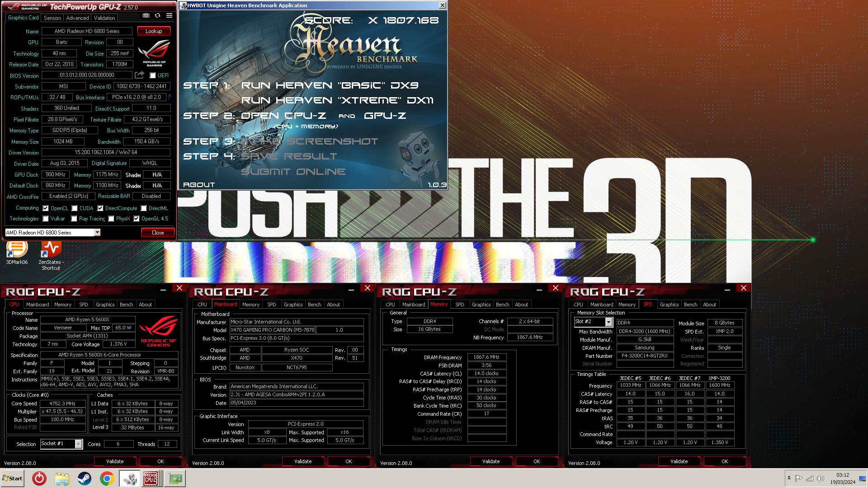Viewport: 868px width, 488px height.
Task: Toggle the DirectCompute checkbox
Action: (x=100, y=208)
